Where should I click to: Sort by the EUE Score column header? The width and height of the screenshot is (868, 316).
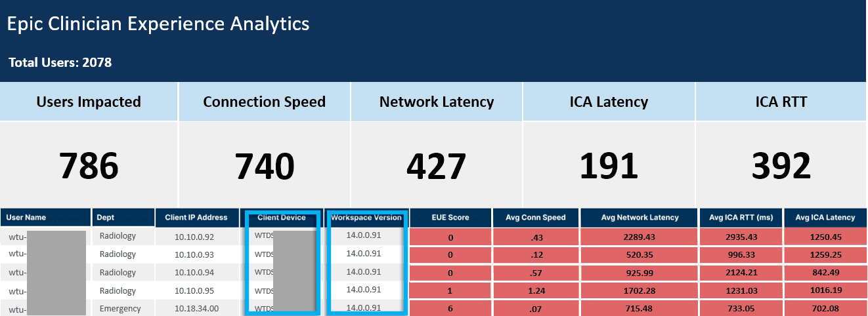tap(450, 217)
